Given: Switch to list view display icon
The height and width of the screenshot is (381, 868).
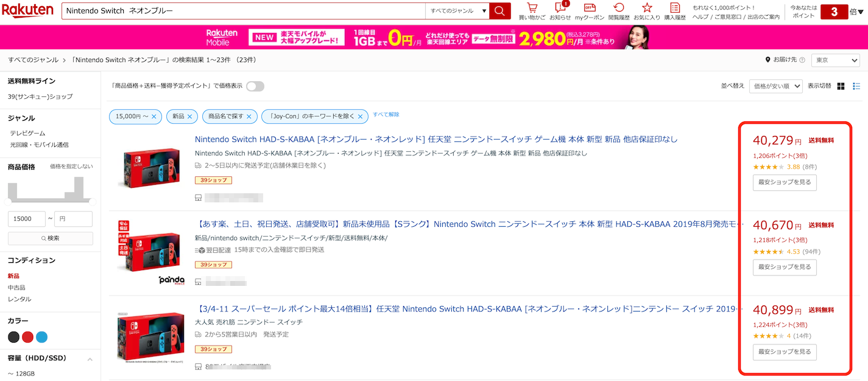Looking at the screenshot, I should pyautogui.click(x=856, y=87).
